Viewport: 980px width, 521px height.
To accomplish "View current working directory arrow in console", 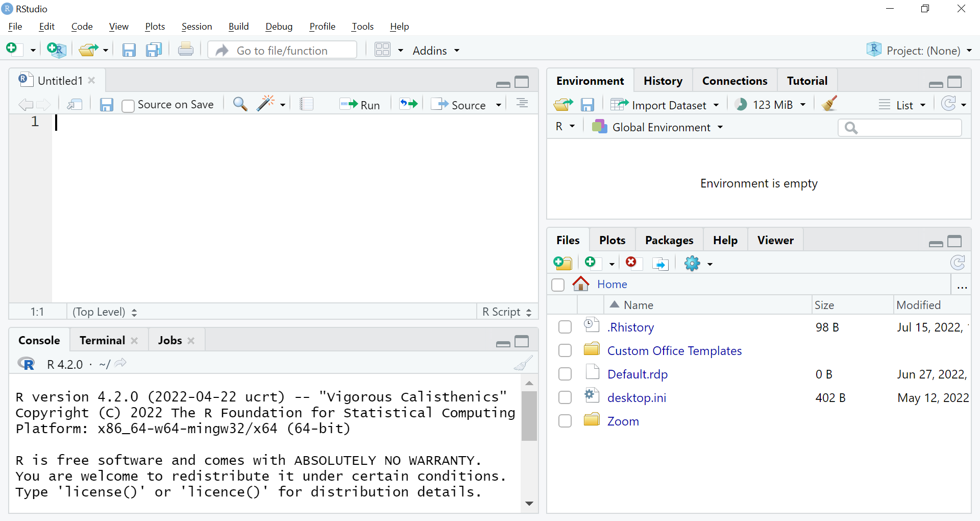I will tap(120, 363).
